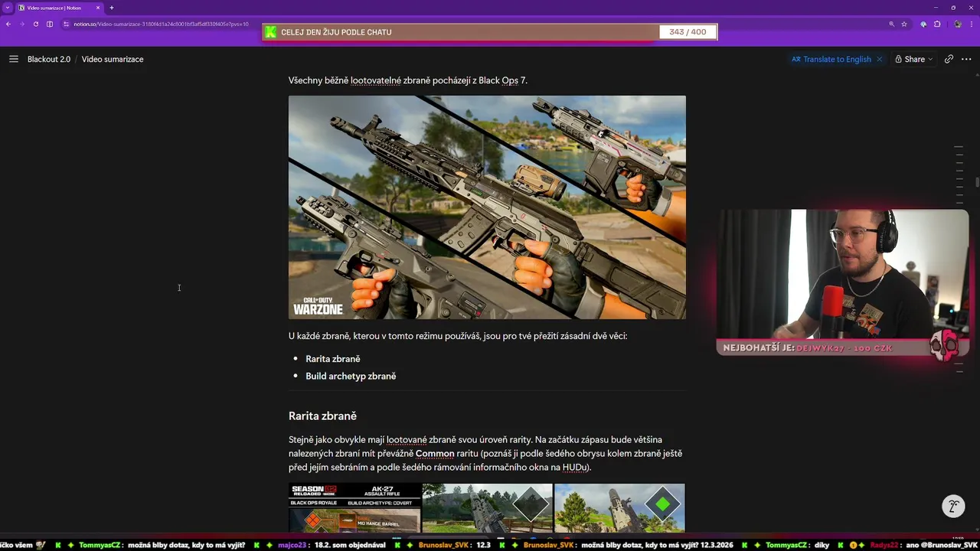Open the browser profile avatar
Viewport: 980px width, 551px height.
tap(957, 24)
